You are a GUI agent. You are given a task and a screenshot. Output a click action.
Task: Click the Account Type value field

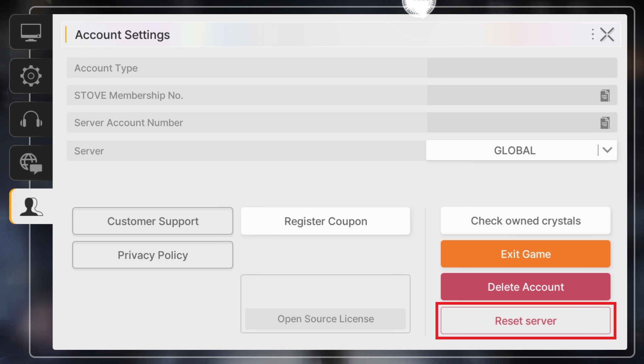[522, 68]
